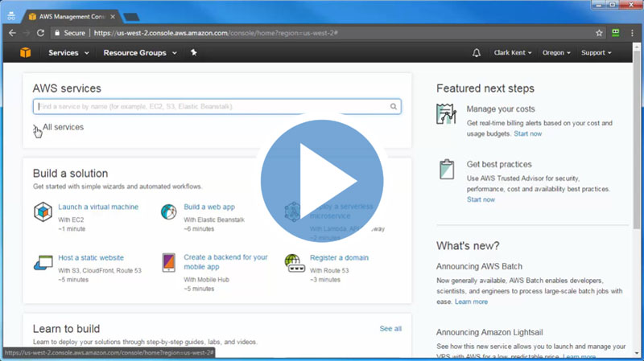Image resolution: width=644 pixels, height=361 pixels.
Task: Click the Launch a virtual machine icon
Action: coord(43,212)
